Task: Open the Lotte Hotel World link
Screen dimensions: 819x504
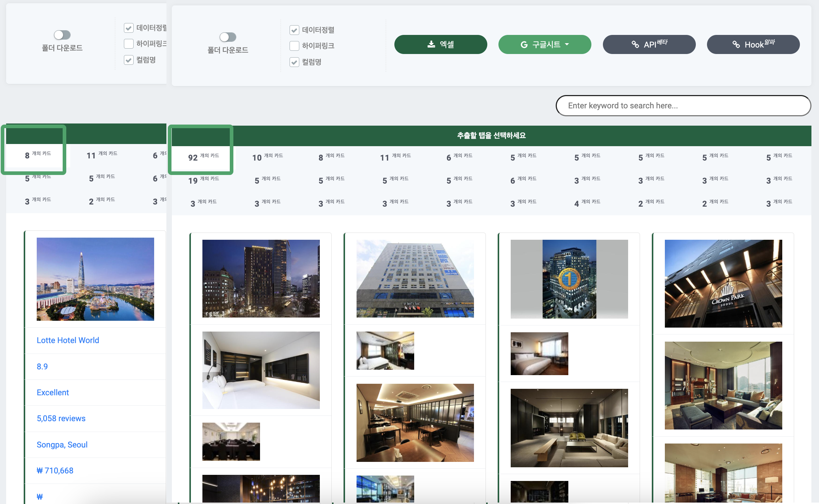Action: [68, 340]
